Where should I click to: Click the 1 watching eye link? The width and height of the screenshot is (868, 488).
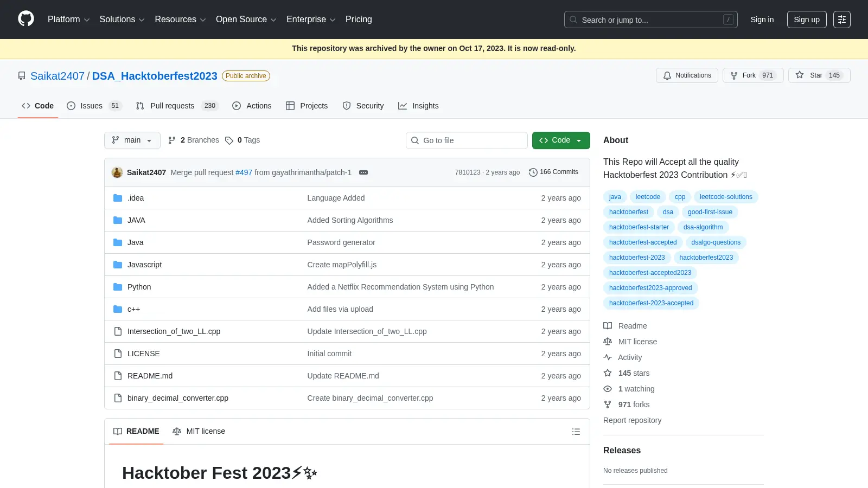click(x=629, y=389)
